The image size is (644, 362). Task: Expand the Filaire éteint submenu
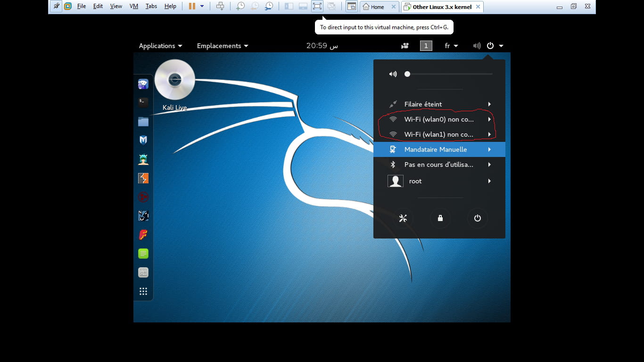click(x=439, y=104)
